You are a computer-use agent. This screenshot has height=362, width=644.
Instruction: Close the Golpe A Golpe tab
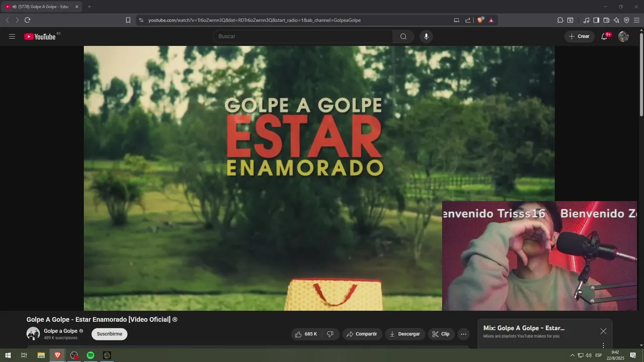76,7
